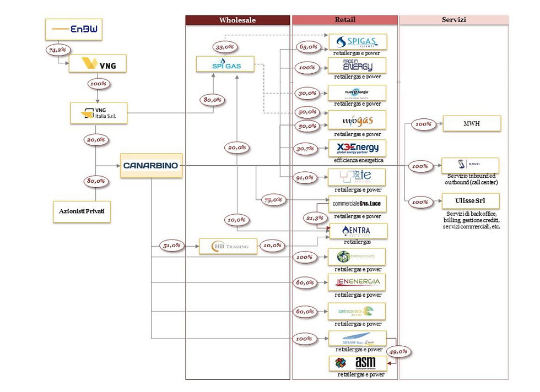This screenshot has height=392, width=540.
Task: Click the 'Servizi di backoffice' description text
Action: tap(472, 220)
